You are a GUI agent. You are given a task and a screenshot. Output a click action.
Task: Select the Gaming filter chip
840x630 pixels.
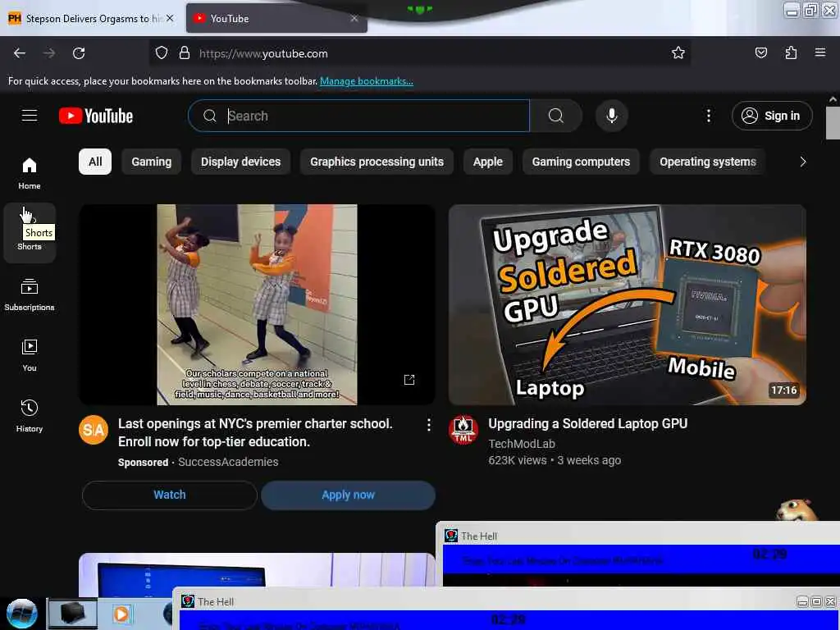coord(152,162)
